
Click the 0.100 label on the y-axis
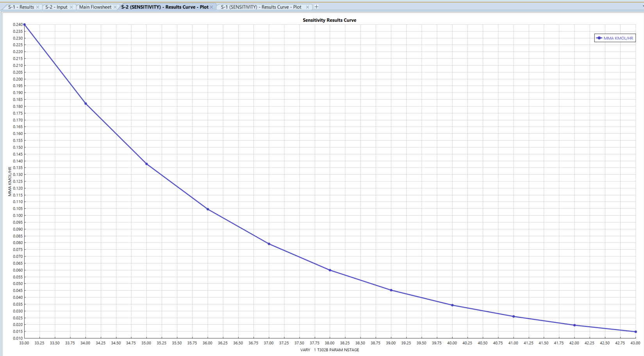(x=18, y=215)
